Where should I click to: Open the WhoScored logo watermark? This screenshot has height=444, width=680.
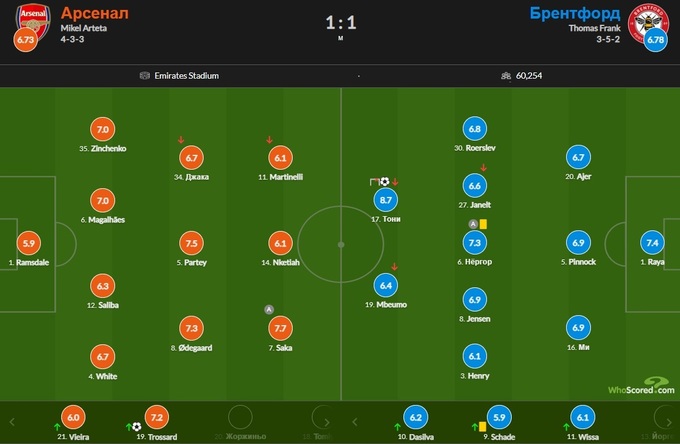(640, 384)
